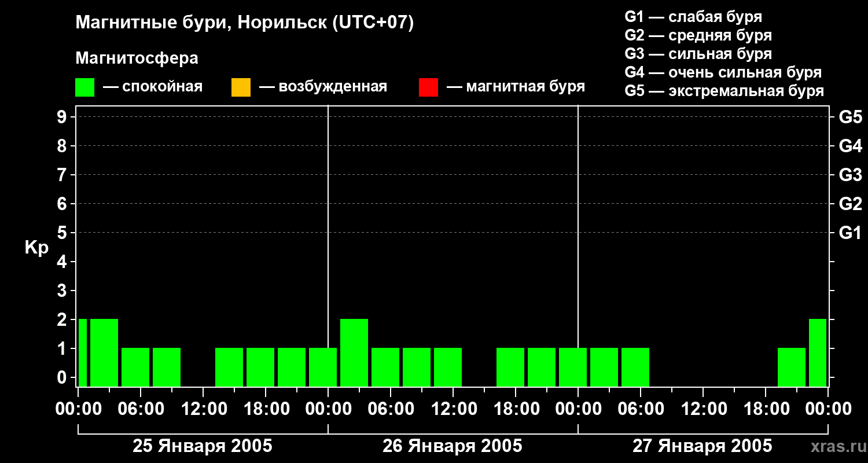Click the 'G4 — очень сильная буря' description
The height and width of the screenshot is (463, 868).
[x=723, y=72]
